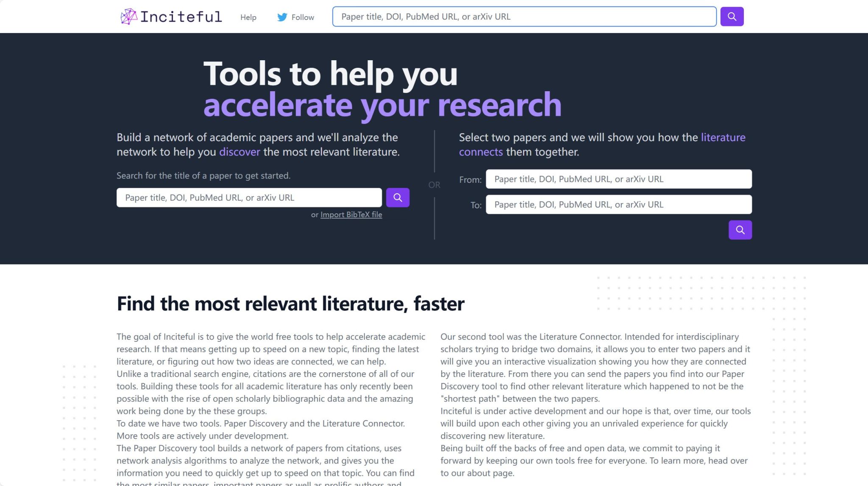
Task: Click 'Find the most relevant literature, faster' heading
Action: pyautogui.click(x=290, y=304)
